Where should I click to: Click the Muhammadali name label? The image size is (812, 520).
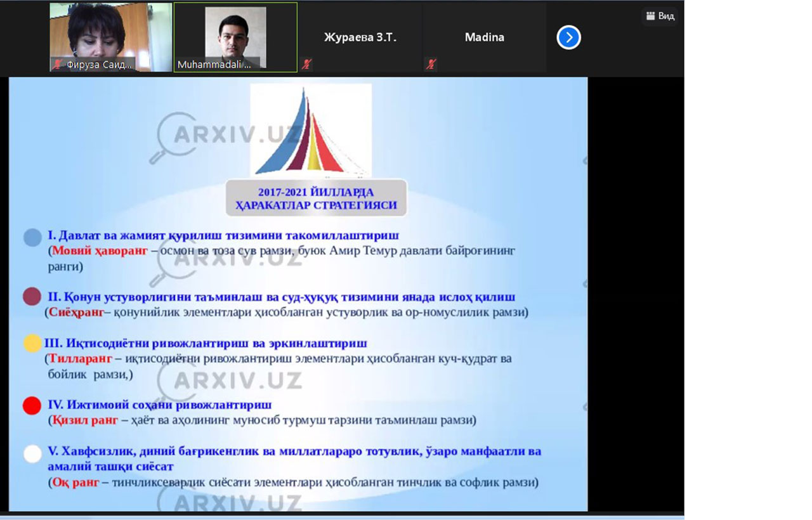pos(215,64)
